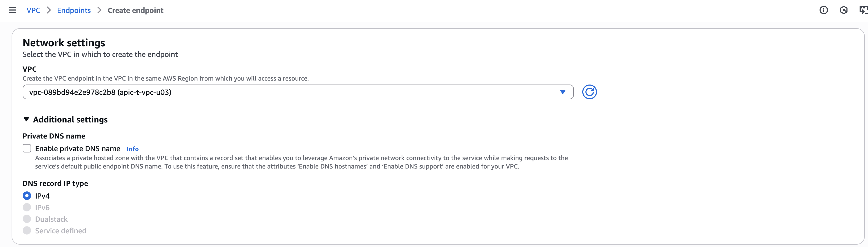Screen dimensions: 868x247
Task: Click the Create endpoint breadcrumb item
Action: point(135,11)
